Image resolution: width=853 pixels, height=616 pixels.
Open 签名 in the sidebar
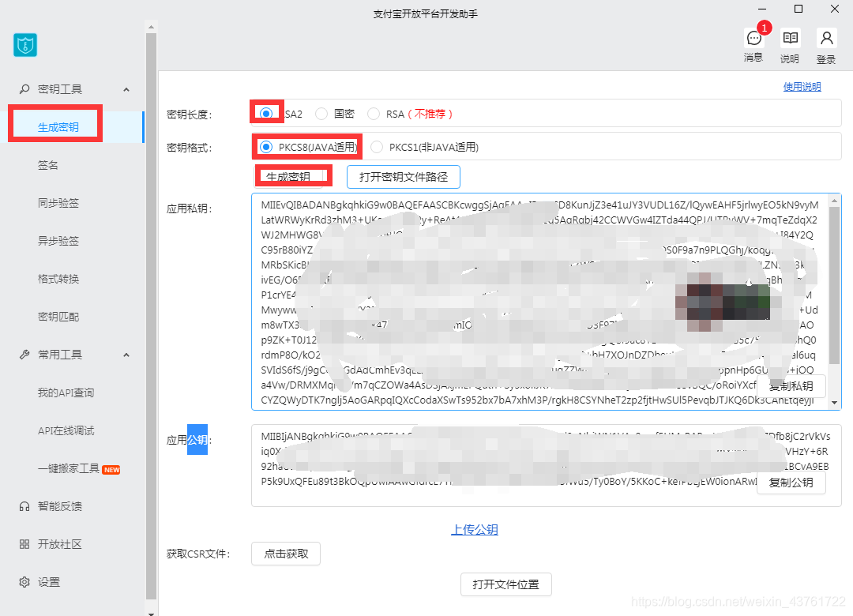click(x=48, y=165)
